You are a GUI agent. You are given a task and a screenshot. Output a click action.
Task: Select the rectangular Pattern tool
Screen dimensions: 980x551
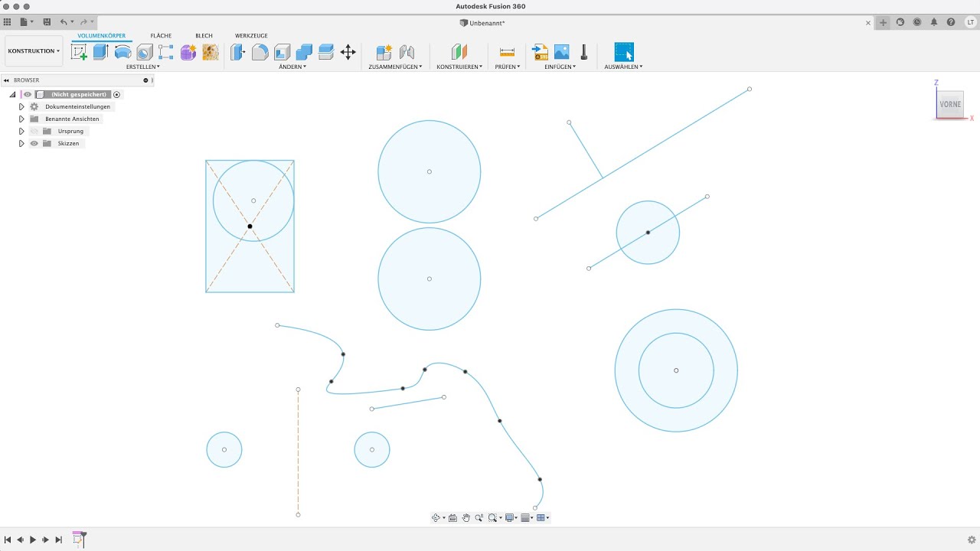[166, 52]
